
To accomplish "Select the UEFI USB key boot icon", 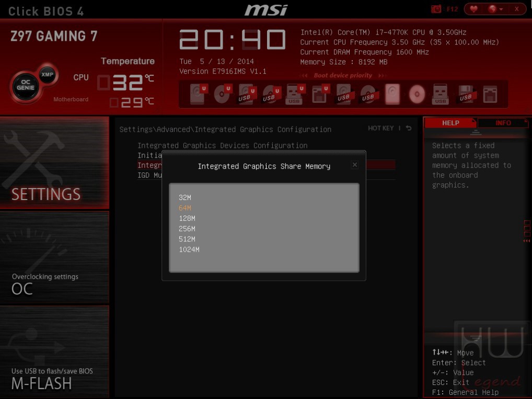I will [295, 94].
